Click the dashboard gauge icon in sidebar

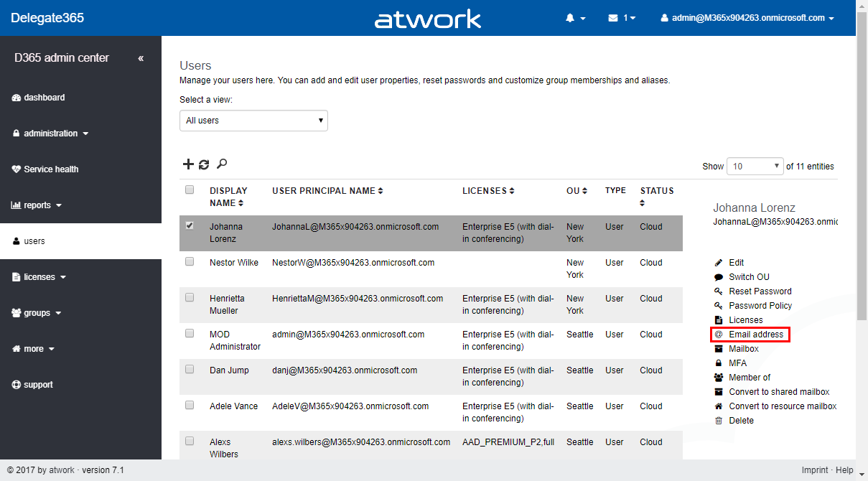pyautogui.click(x=17, y=98)
